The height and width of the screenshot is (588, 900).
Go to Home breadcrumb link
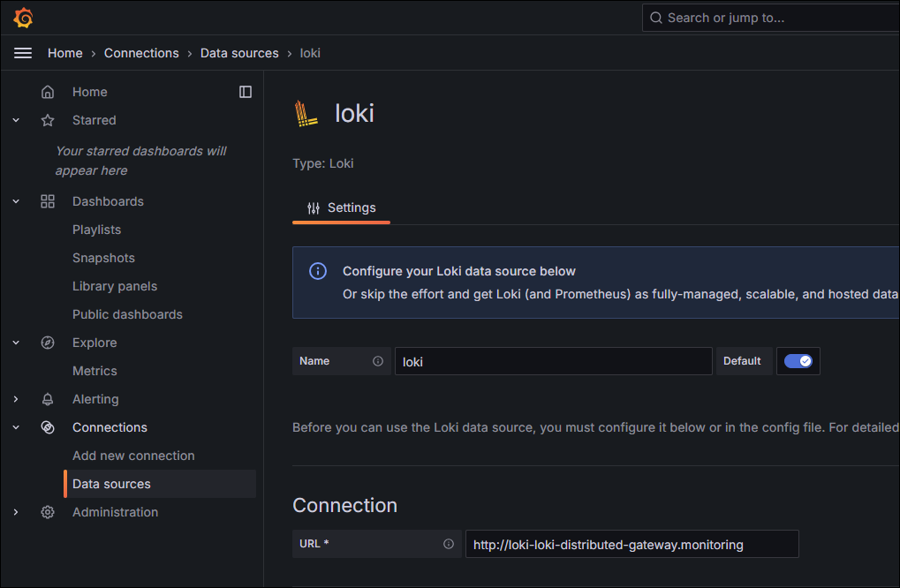(64, 53)
